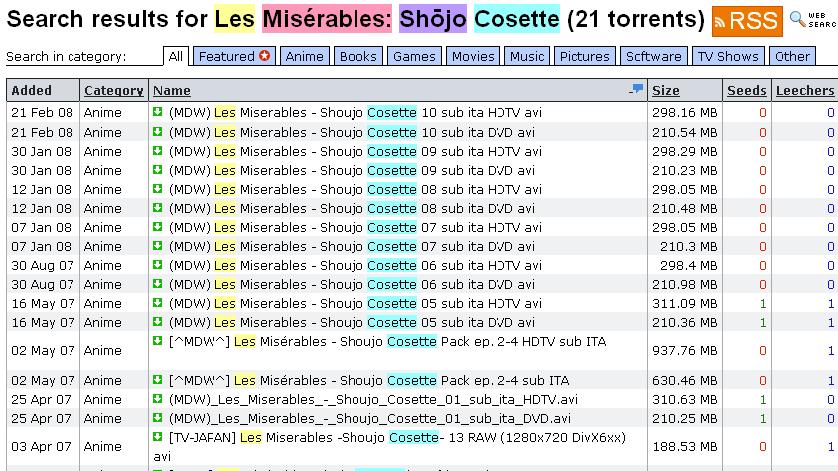The height and width of the screenshot is (471, 838).
Task: Click the 311.09 MB size cell
Action: [x=685, y=303]
